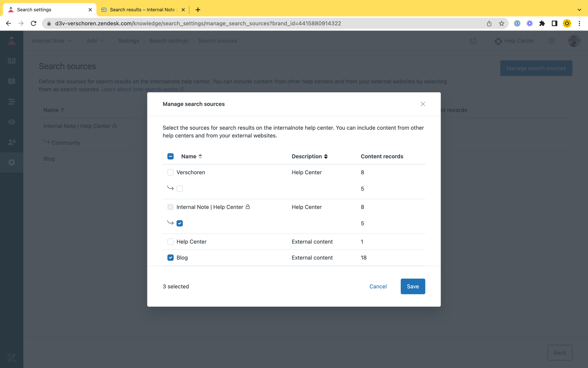Tick the Help Center external content checkbox
The height and width of the screenshot is (368, 588).
click(171, 242)
